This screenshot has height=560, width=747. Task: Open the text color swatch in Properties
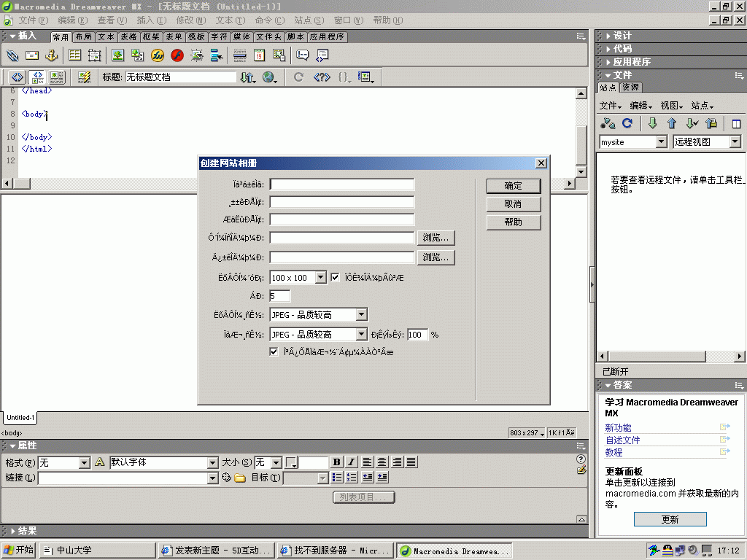pos(291,462)
